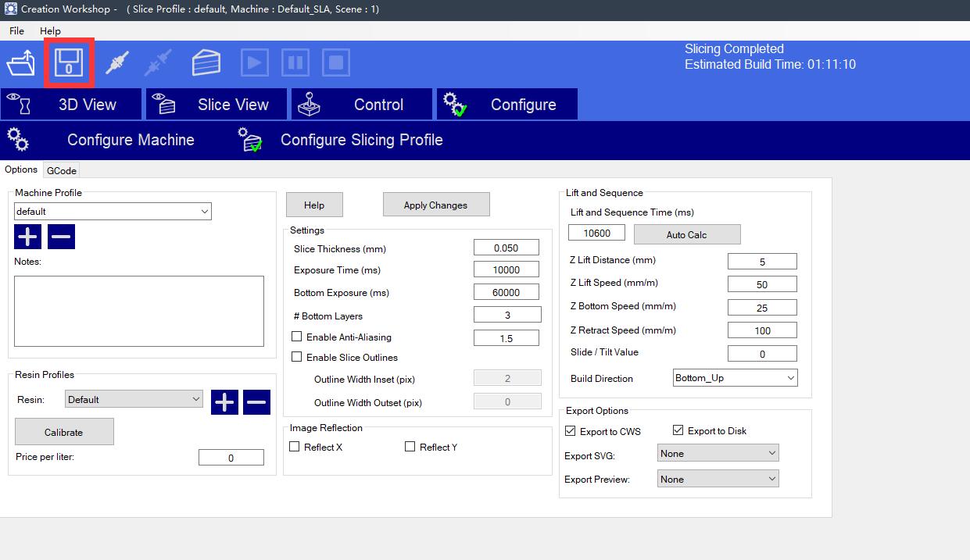Expand the Export SVG dropdown
Image resolution: width=970 pixels, height=560 pixels.
(x=718, y=453)
